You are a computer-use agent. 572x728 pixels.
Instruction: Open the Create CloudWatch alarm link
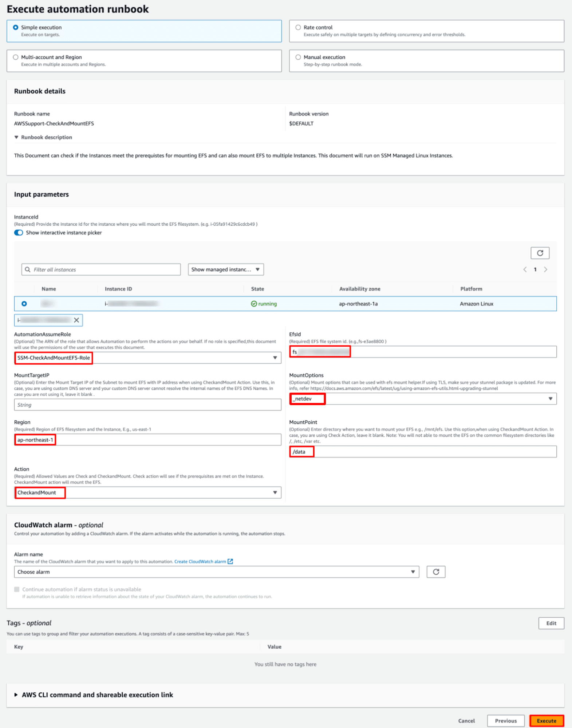(x=204, y=562)
